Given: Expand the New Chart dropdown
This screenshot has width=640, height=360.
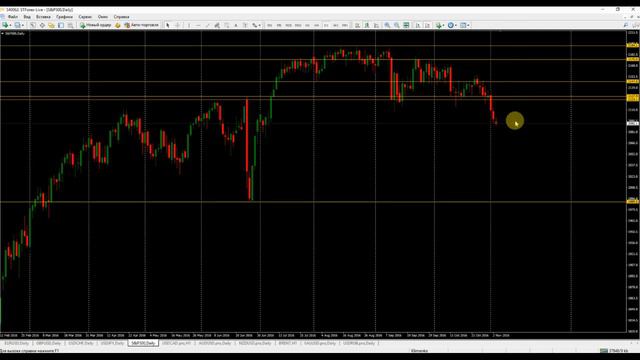Looking at the screenshot, I should click(x=11, y=25).
